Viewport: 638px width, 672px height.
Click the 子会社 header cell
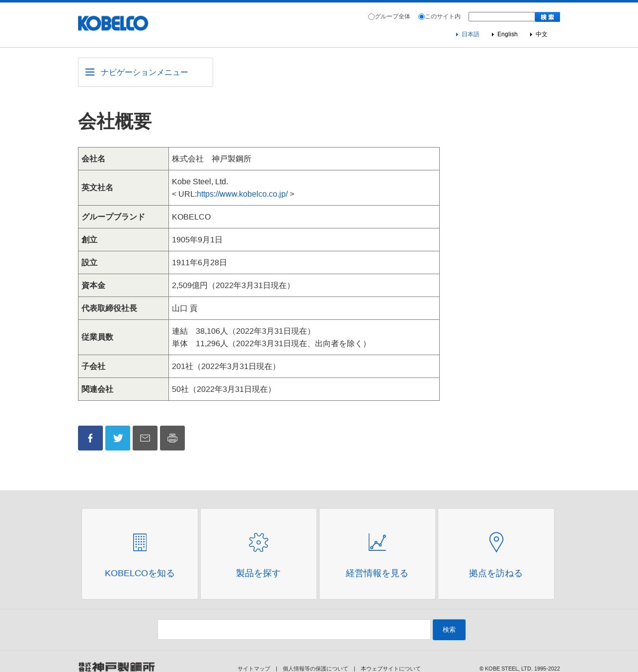tap(124, 367)
